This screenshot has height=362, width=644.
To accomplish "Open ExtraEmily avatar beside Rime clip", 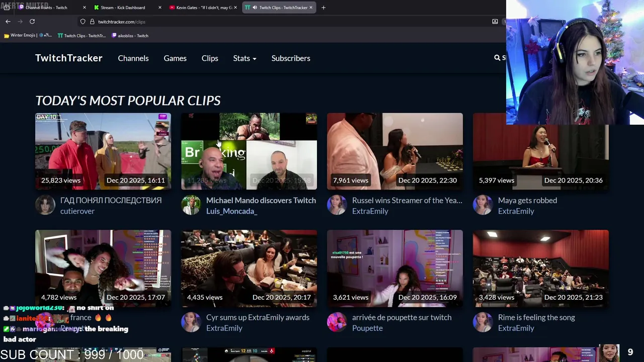I will pos(483,322).
